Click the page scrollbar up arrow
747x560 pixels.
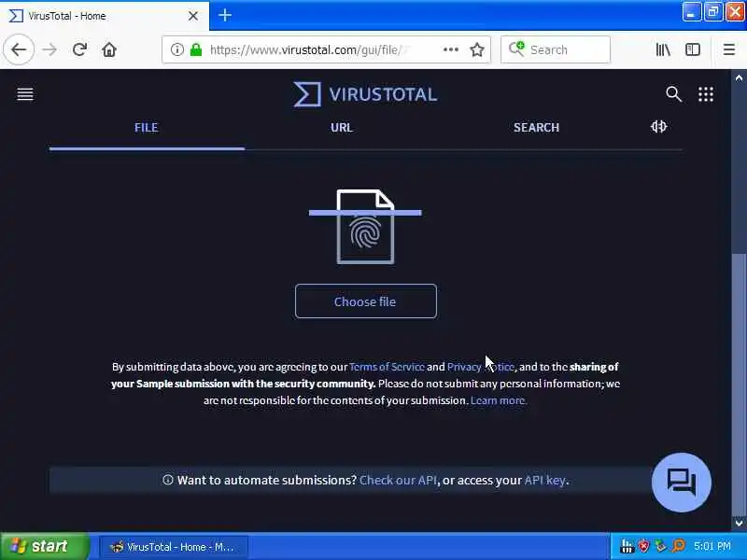pyautogui.click(x=739, y=77)
